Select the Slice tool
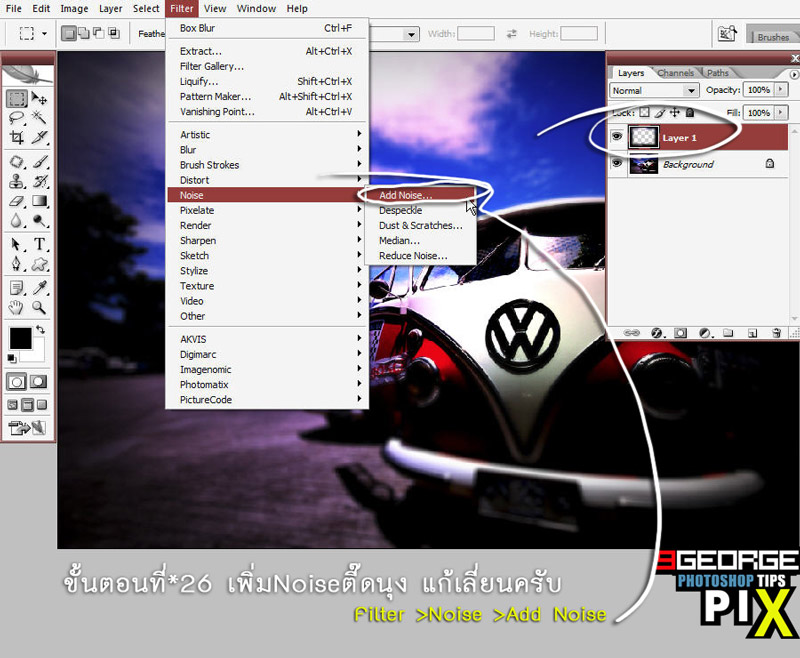Screen dimensions: 800x658 [39, 138]
